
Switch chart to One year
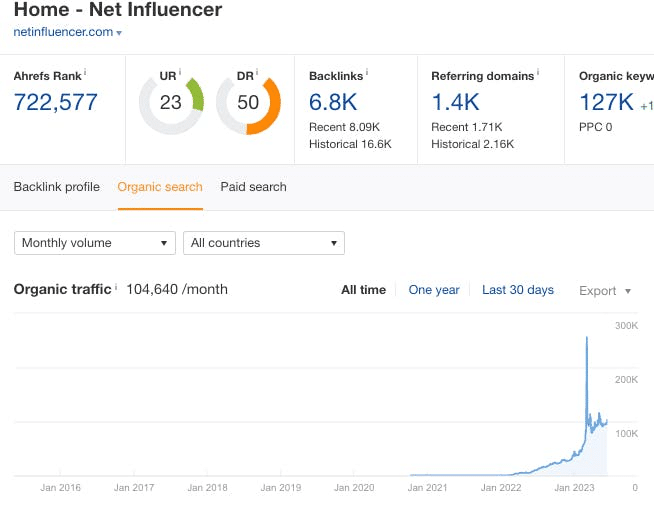434,290
